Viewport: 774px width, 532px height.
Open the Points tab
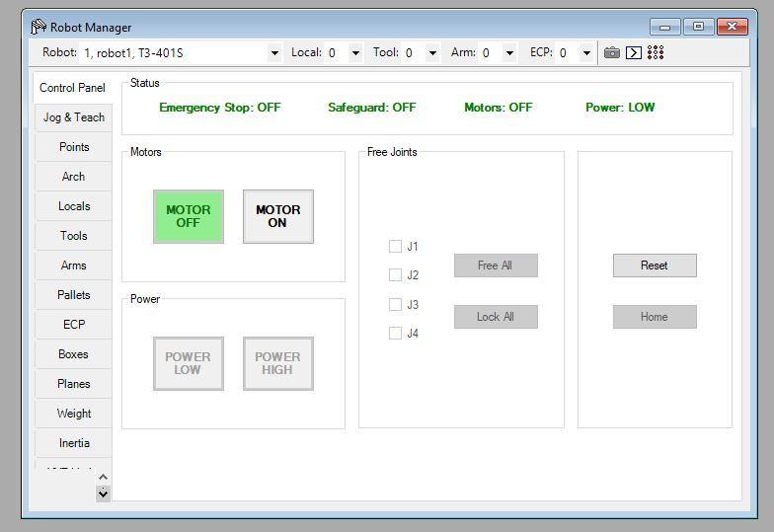point(73,147)
